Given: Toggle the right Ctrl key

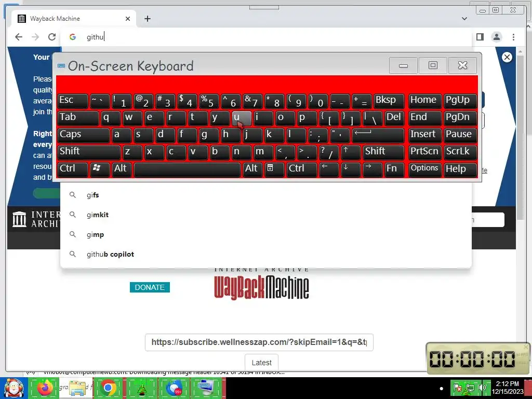Looking at the screenshot, I should pyautogui.click(x=302, y=169).
